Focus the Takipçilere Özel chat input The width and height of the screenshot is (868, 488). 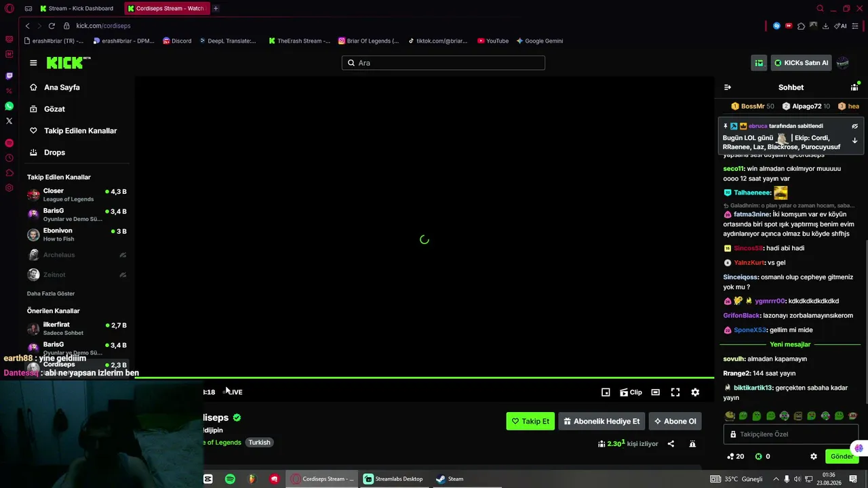791,434
